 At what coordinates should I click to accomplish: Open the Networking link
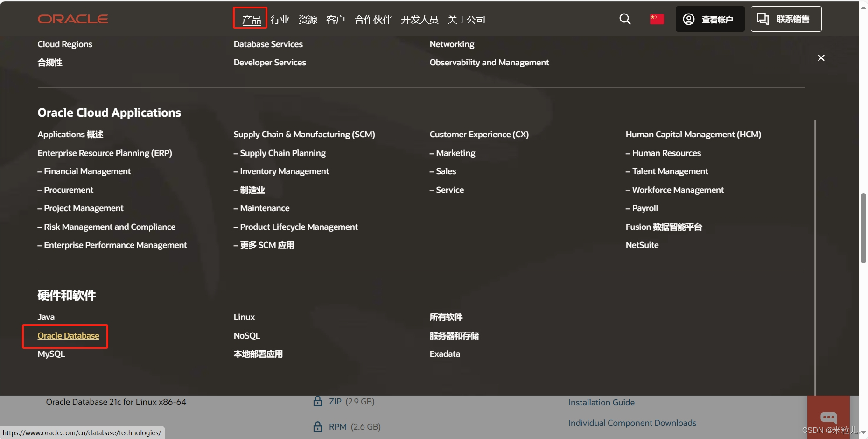[x=452, y=44]
